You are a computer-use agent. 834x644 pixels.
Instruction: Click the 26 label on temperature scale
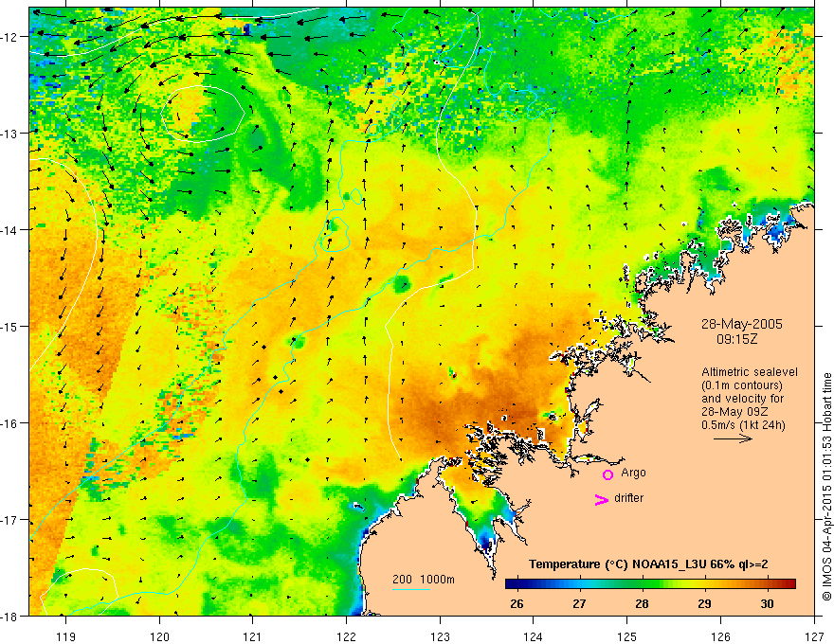[517, 603]
